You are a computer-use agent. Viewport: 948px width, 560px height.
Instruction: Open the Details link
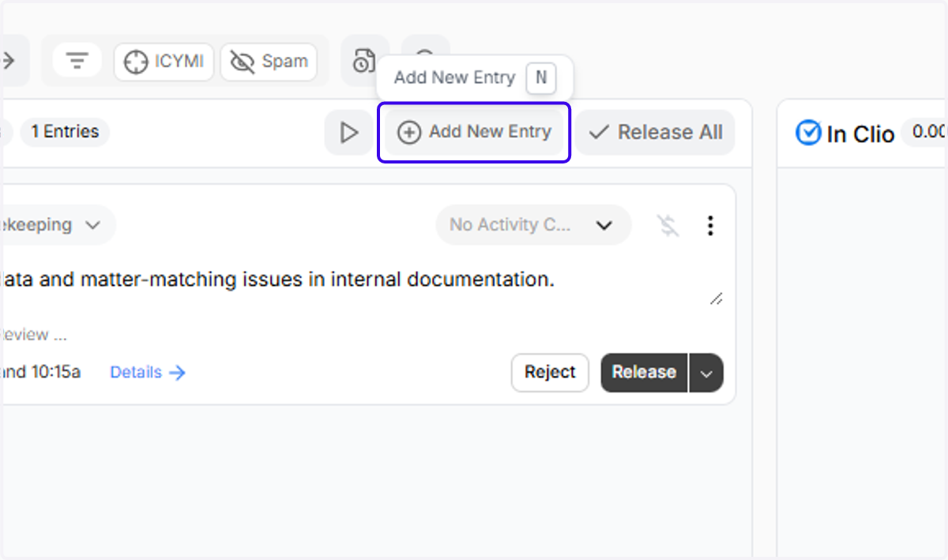148,372
